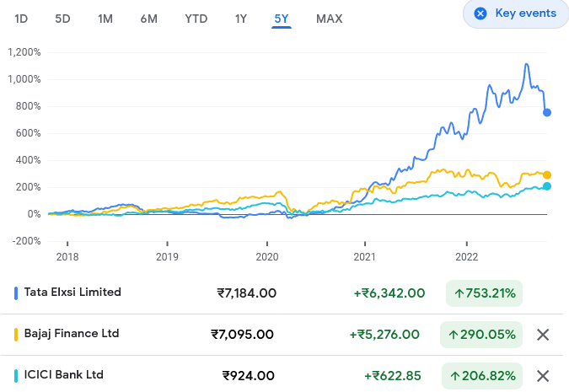Switch to the 1D time range
This screenshot has height=392, width=569.
[x=21, y=19]
